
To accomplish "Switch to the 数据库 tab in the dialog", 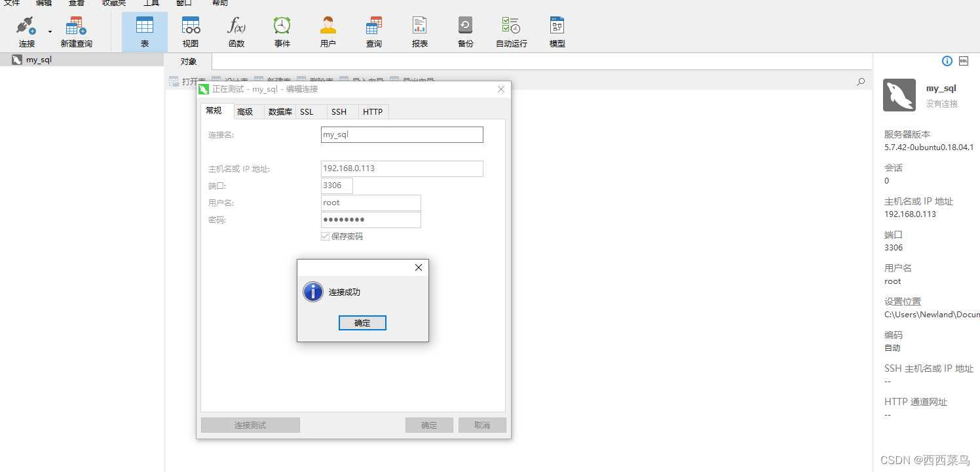I will pyautogui.click(x=280, y=112).
